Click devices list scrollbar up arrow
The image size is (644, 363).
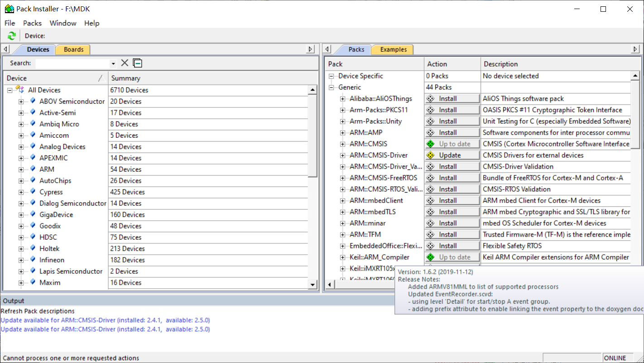[312, 90]
